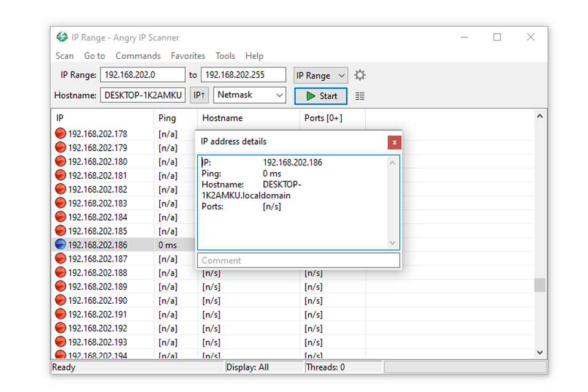Select row 192.168.202.186 IP text
The image size is (588, 392).
click(97, 245)
